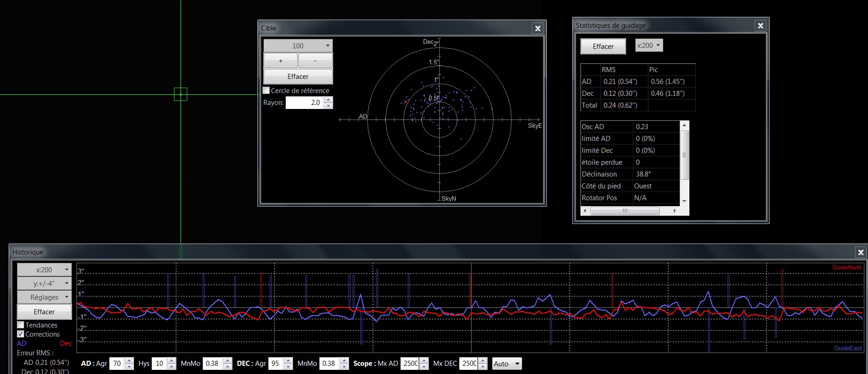
Task: Close the Statistiques de guidage panel
Action: tap(760, 26)
